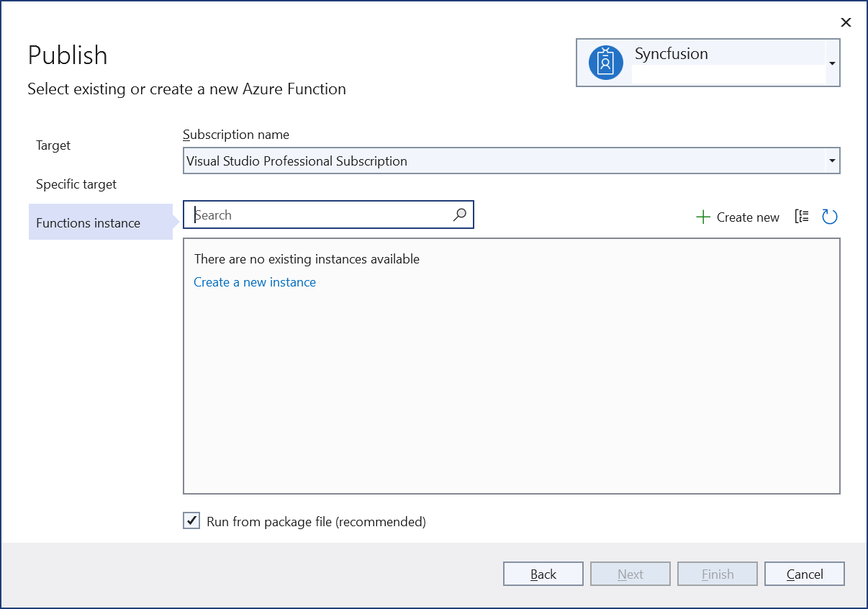Image resolution: width=868 pixels, height=609 pixels.
Task: Switch to the Specific target step
Action: (x=76, y=184)
